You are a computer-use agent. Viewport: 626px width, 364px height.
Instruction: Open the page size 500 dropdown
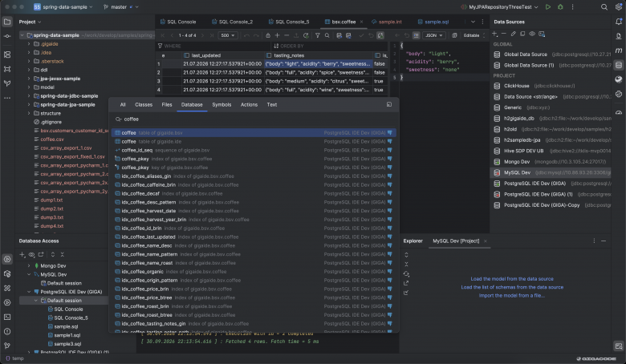pos(228,35)
